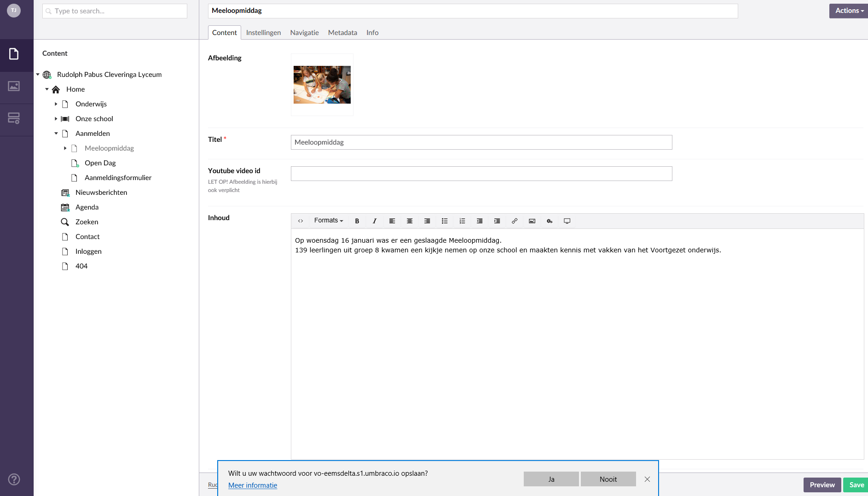Toggle bold formatting
This screenshot has width=868, height=496.
coord(357,221)
